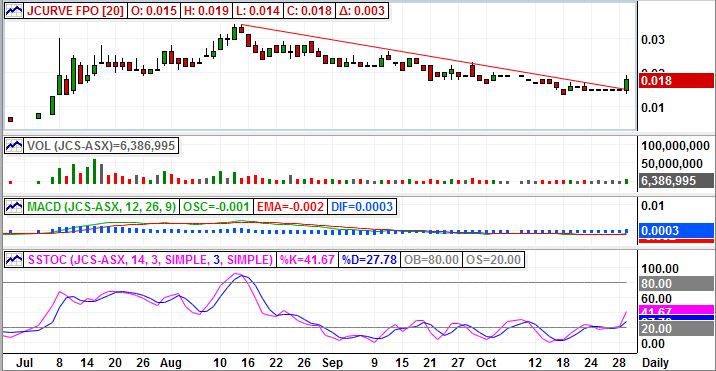716x371 pixels.
Task: Click the grey 80.00 stochastic axis tag
Action: pos(676,283)
